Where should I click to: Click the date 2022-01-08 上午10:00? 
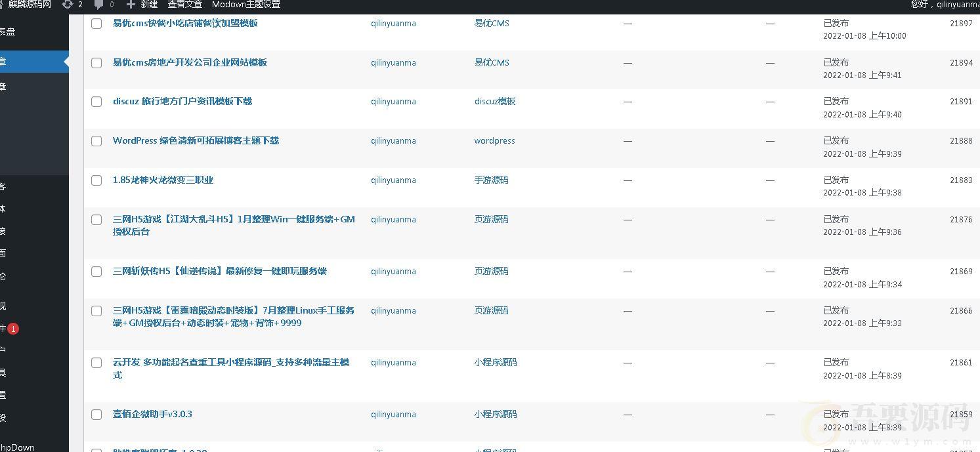(x=864, y=36)
